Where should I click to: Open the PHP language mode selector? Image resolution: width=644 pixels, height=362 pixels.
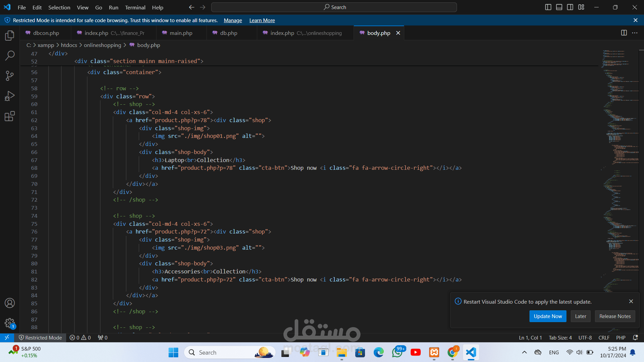[x=620, y=338]
